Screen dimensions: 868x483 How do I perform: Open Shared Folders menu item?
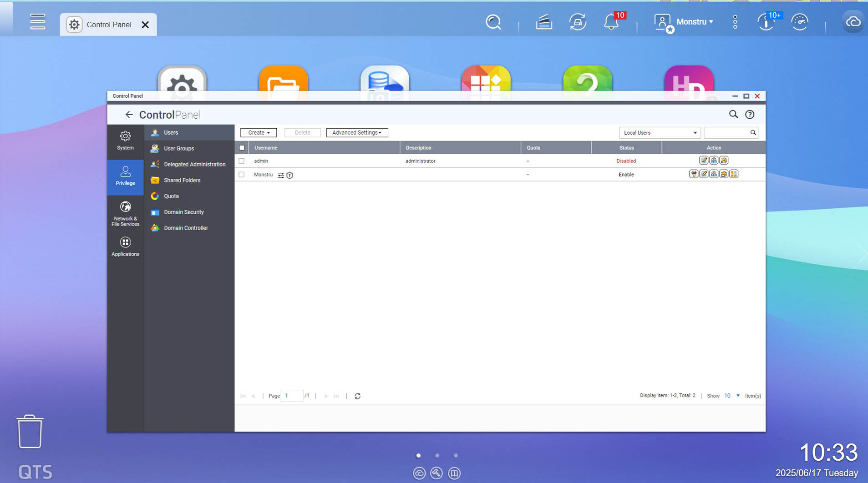[x=189, y=180]
